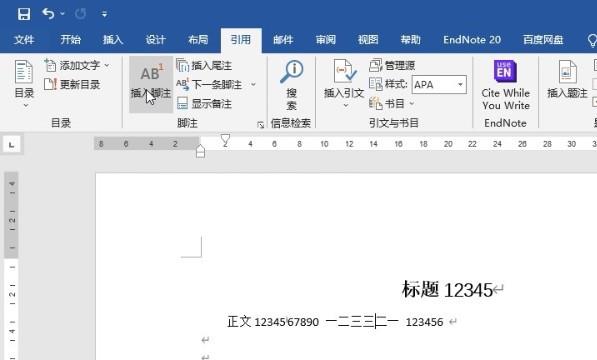Open the EndNote 20 tab
The width and height of the screenshot is (597, 360).
pyautogui.click(x=472, y=40)
